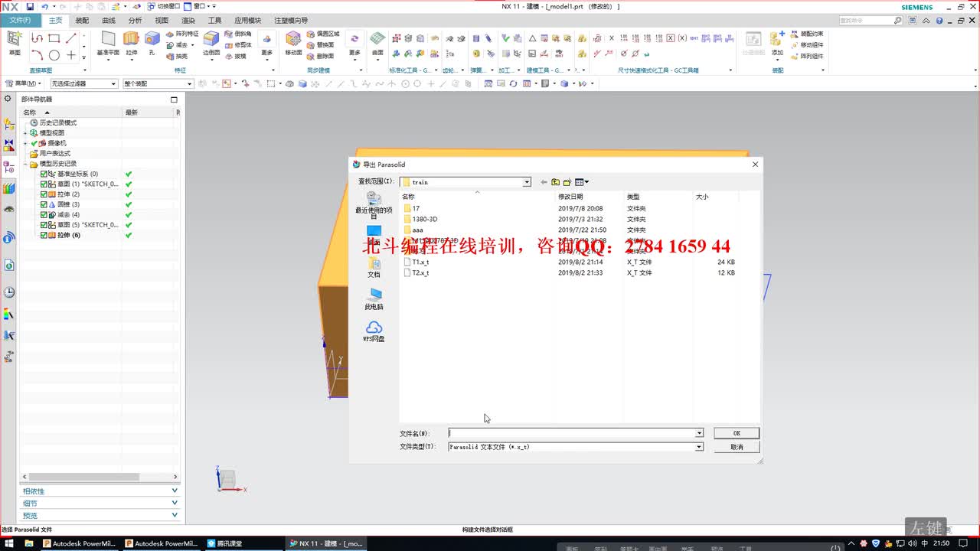This screenshot has height=551, width=980.
Task: Click the help question mark icon
Action: pos(938,21)
